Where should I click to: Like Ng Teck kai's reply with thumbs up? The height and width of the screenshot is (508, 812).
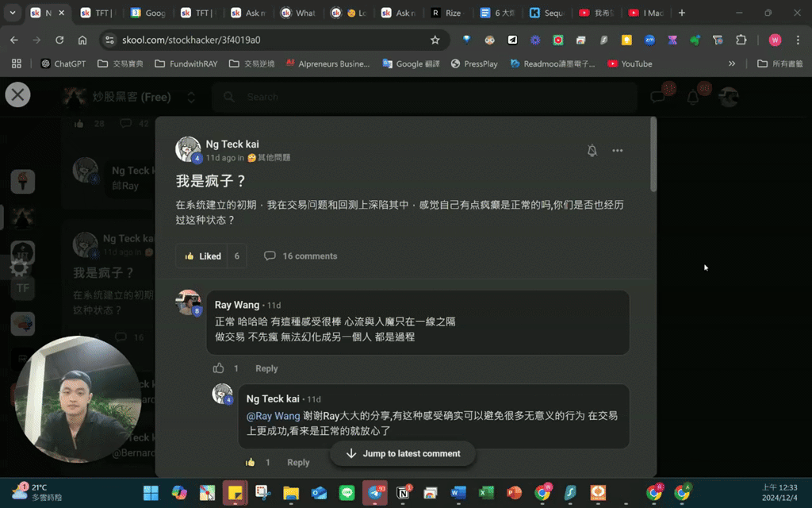(x=251, y=461)
